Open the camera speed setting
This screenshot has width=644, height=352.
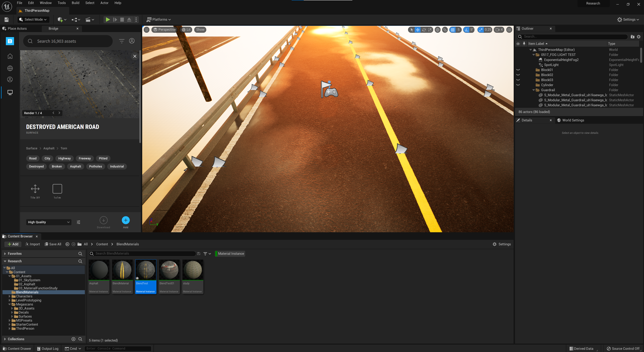499,30
